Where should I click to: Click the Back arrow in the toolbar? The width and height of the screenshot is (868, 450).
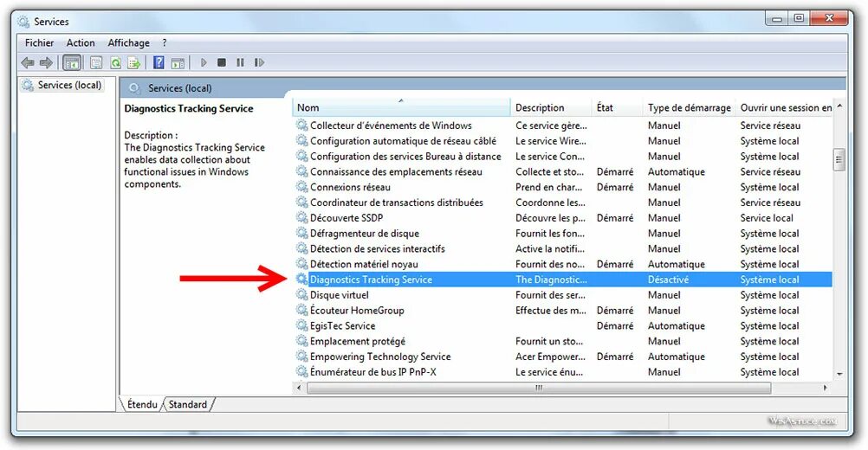[27, 63]
